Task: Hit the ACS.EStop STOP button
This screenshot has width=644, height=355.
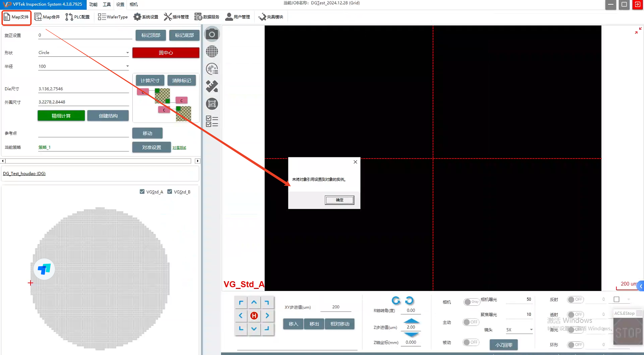Action: pos(628,332)
